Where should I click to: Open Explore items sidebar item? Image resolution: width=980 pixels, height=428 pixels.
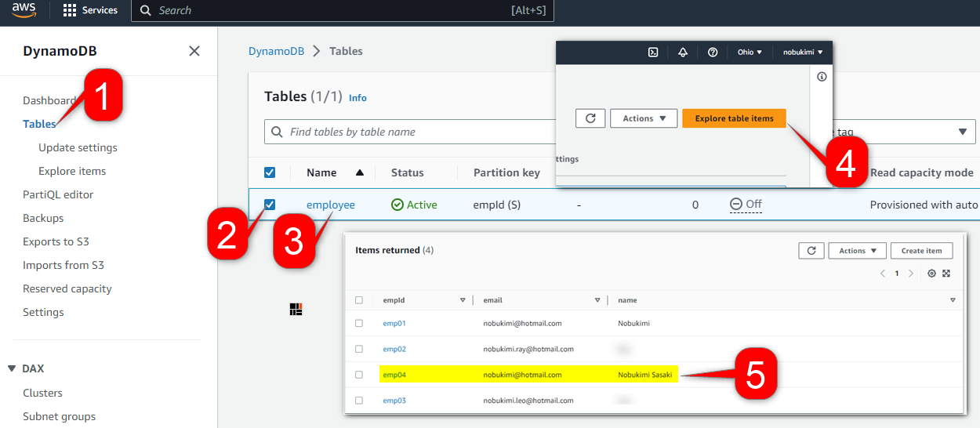(x=72, y=171)
